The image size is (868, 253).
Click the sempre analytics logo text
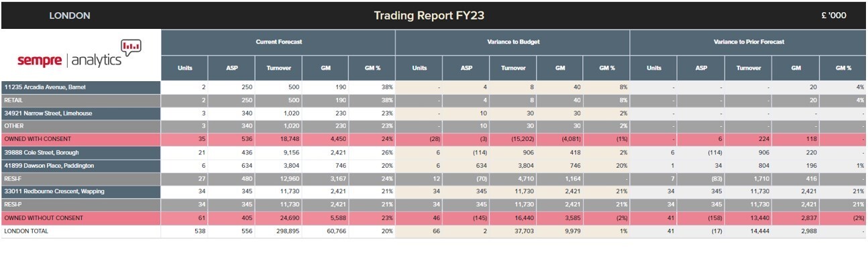tap(70, 60)
